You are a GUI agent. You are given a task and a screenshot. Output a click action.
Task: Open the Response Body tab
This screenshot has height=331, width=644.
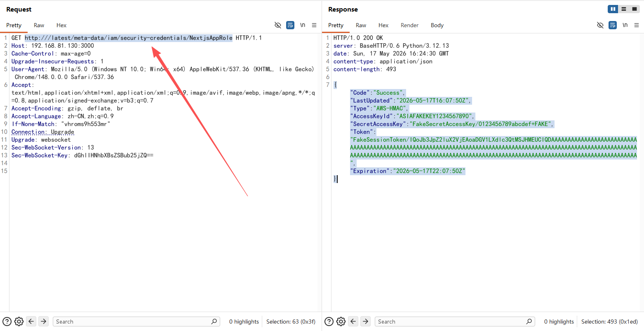pos(437,25)
